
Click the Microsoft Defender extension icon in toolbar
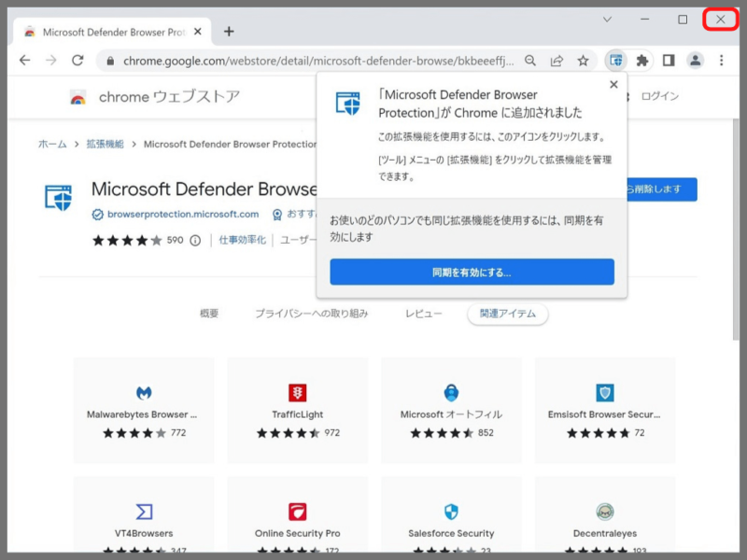tap(616, 60)
